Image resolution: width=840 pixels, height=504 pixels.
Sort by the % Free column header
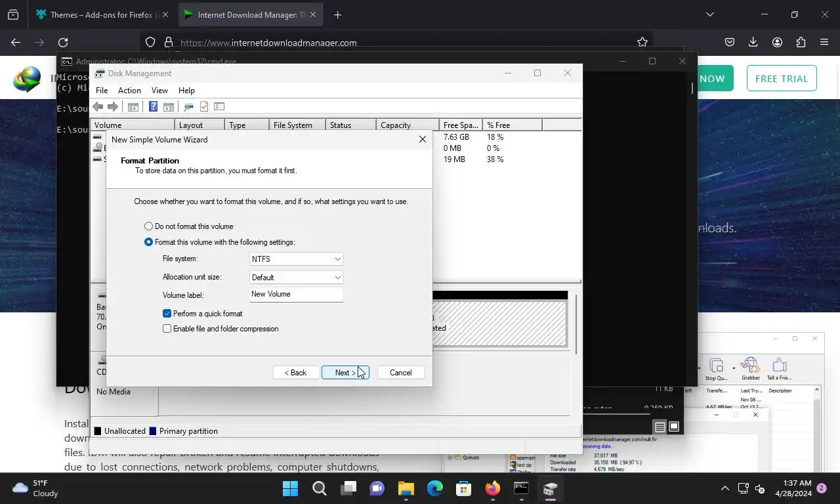(x=512, y=125)
